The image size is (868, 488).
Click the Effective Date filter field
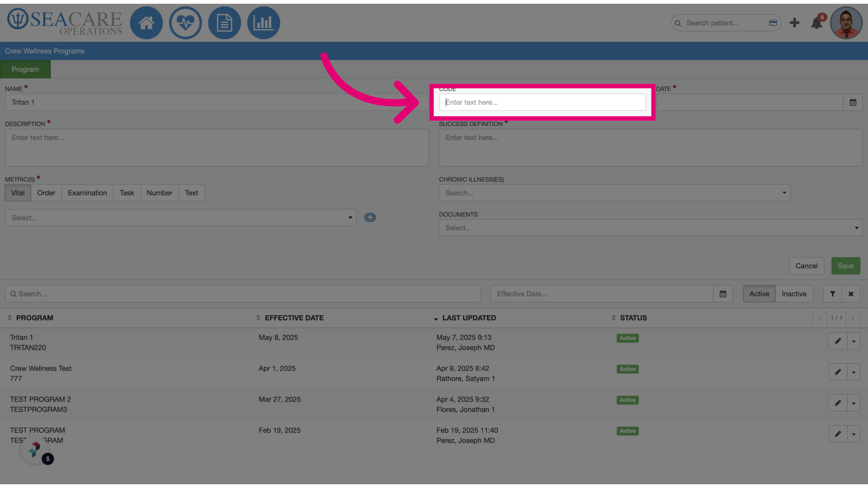[x=602, y=294]
